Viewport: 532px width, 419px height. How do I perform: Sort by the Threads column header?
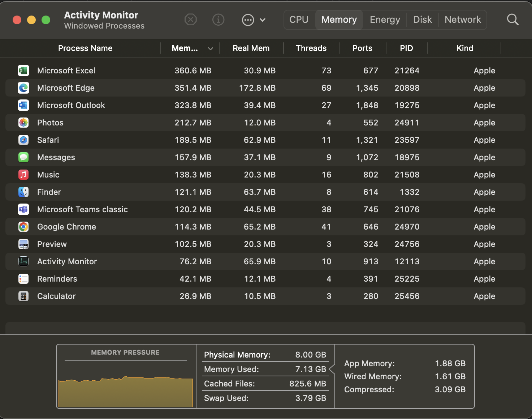tap(311, 48)
